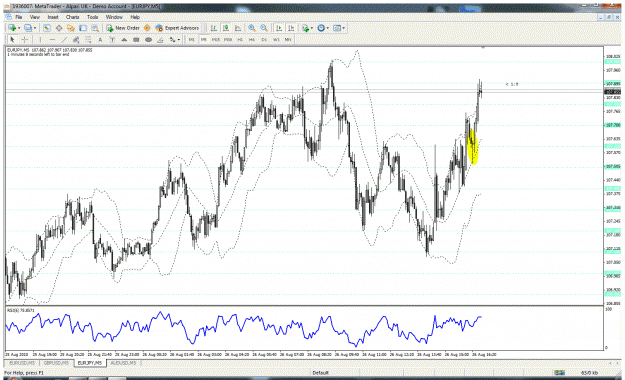
Task: Switch to the AUDUSD,M5 chart tab
Action: tap(123, 363)
